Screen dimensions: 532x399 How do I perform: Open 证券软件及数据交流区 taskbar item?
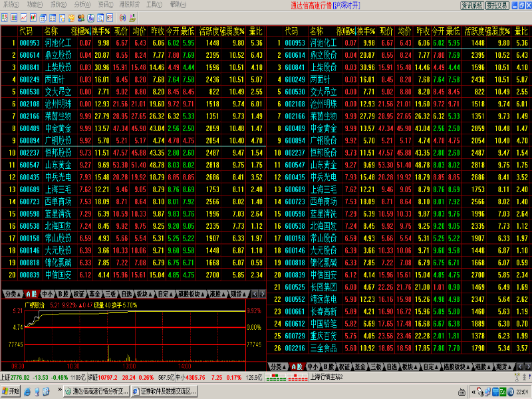click(165, 392)
